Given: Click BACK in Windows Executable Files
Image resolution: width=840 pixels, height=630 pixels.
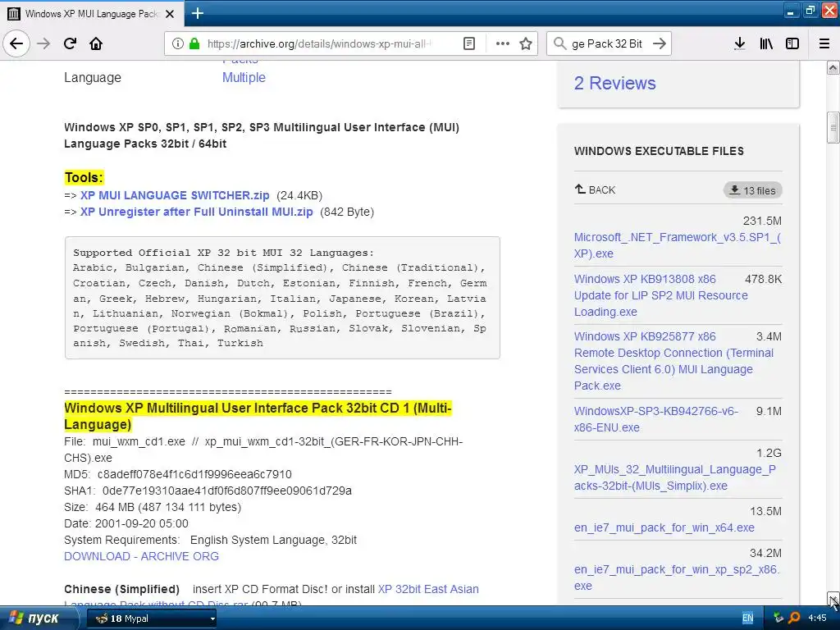Looking at the screenshot, I should 596,189.
